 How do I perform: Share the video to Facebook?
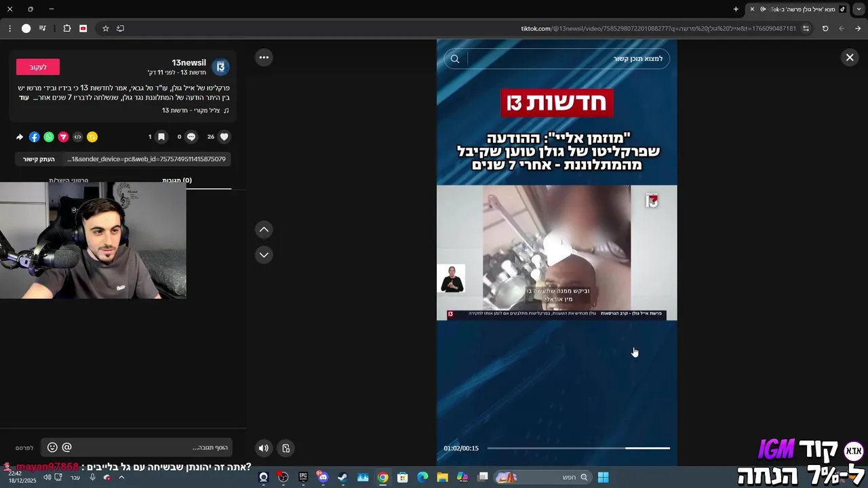(x=35, y=137)
